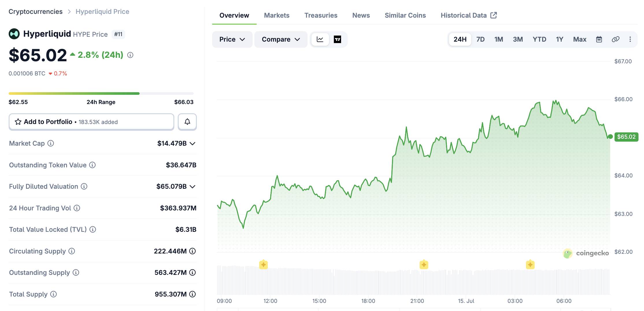Open the calendar date range picker
644x311 pixels.
tap(599, 39)
